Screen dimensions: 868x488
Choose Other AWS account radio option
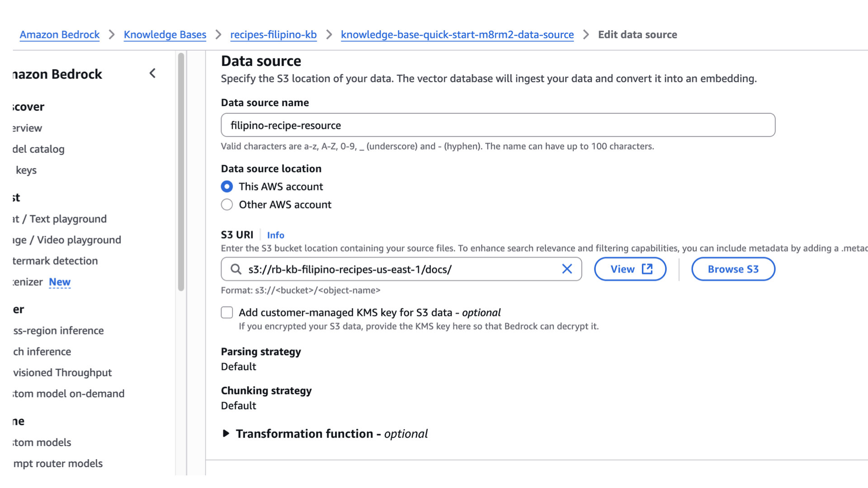[x=227, y=205]
